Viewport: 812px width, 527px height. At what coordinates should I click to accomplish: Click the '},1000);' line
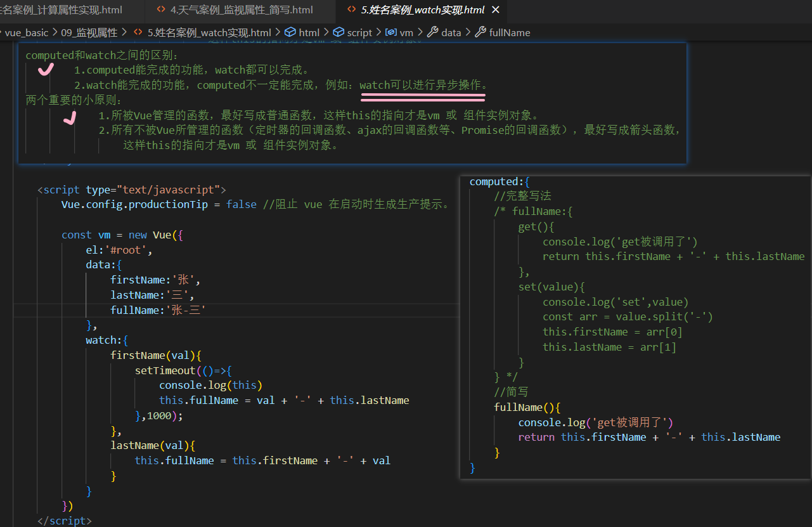coord(159,415)
